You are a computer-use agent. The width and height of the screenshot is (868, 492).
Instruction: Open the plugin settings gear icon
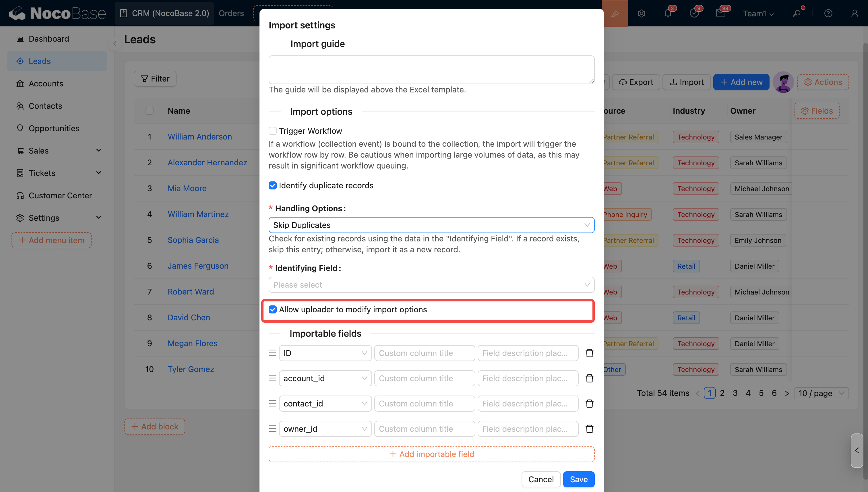coord(641,13)
